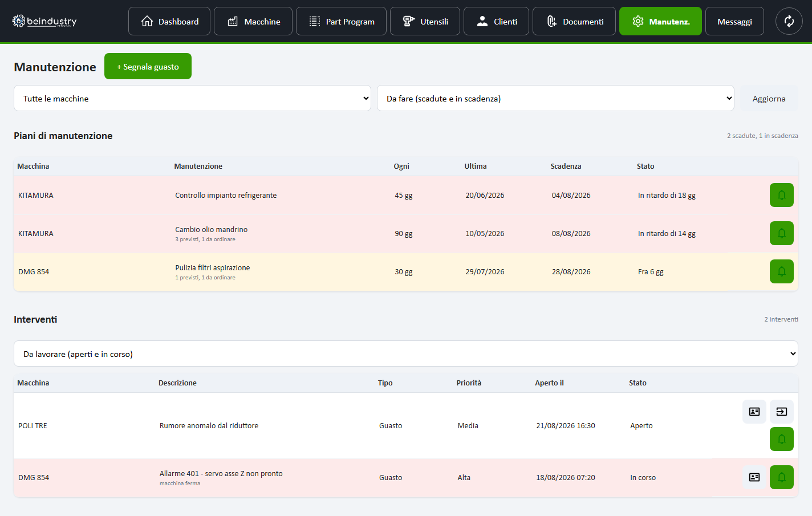The height and width of the screenshot is (516, 812).
Task: Click bell icon for Pulizia filtri aspirazione
Action: (x=782, y=271)
